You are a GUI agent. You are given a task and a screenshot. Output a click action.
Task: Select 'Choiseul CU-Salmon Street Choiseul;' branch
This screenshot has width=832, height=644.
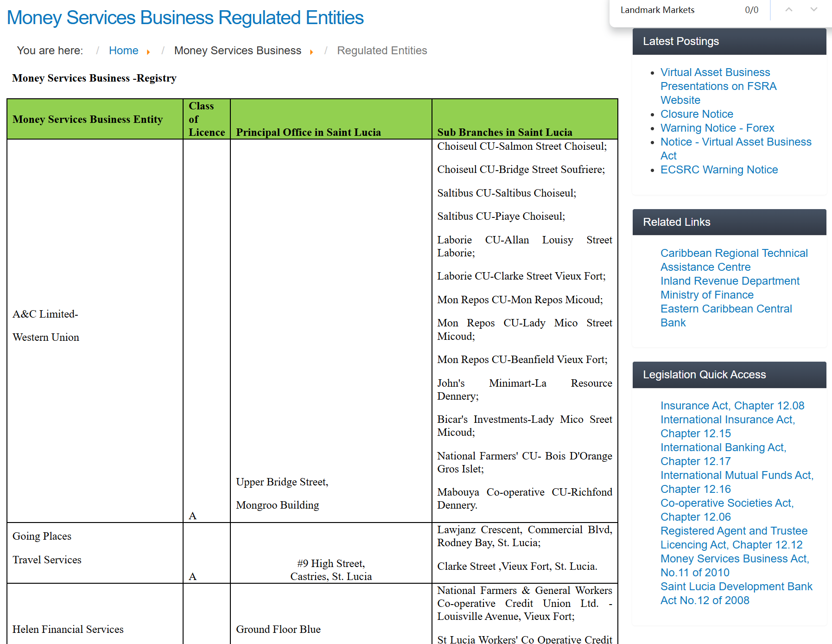(522, 146)
